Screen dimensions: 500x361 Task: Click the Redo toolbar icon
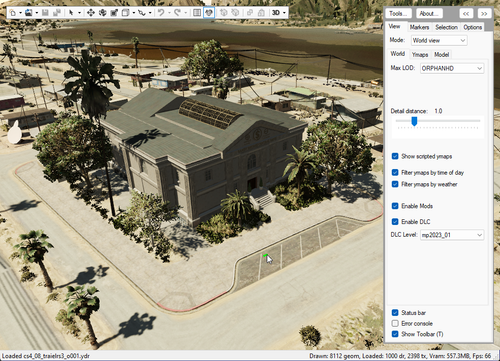point(177,13)
